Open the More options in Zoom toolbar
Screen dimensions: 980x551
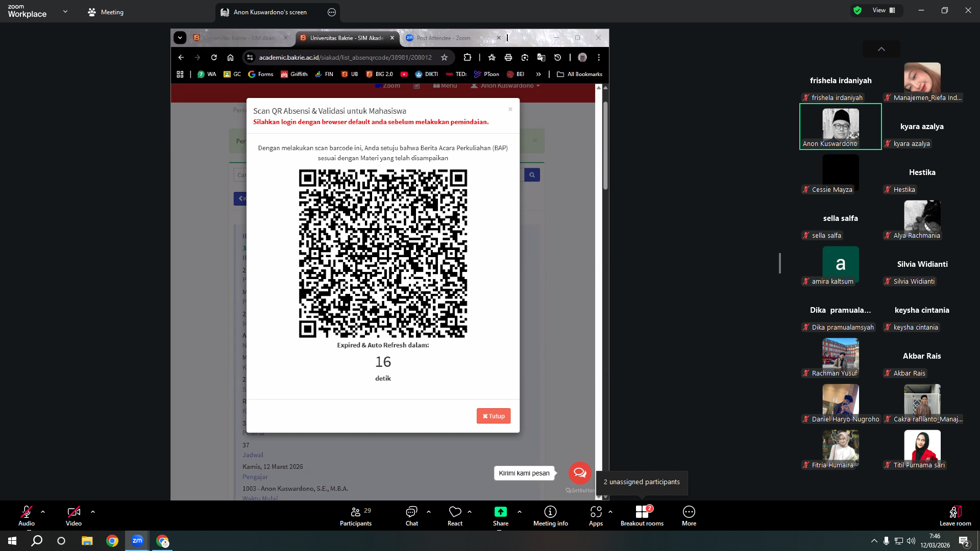(x=689, y=515)
